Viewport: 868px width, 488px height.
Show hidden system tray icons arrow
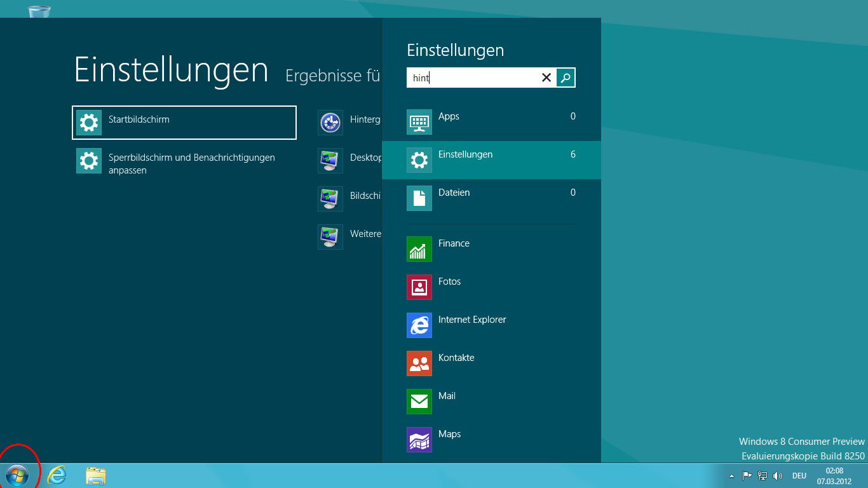pos(731,475)
